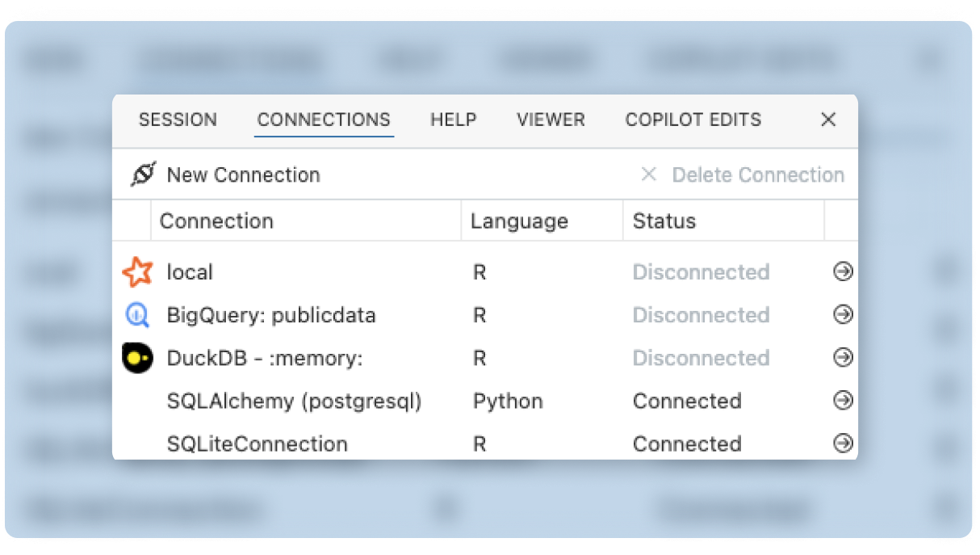Sort by the Status column header
Image resolution: width=980 pixels, height=555 pixels.
664,221
